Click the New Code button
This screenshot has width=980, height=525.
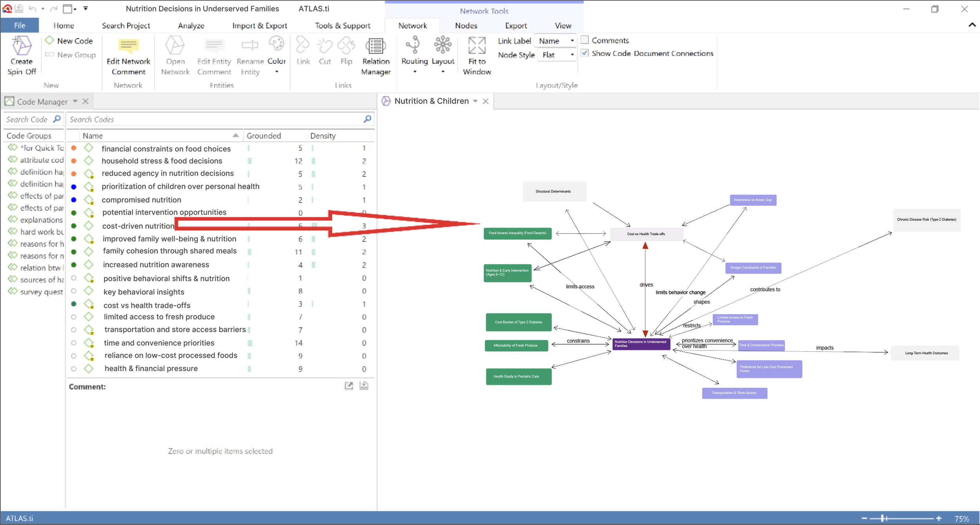(x=70, y=41)
